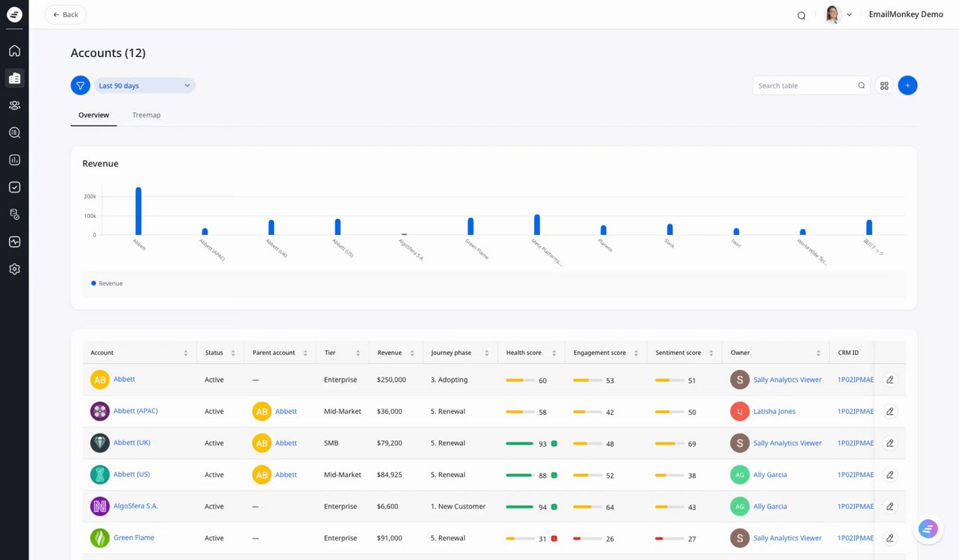Select the Accounts building icon in sidebar
Viewport: 959px width, 560px height.
[x=14, y=78]
